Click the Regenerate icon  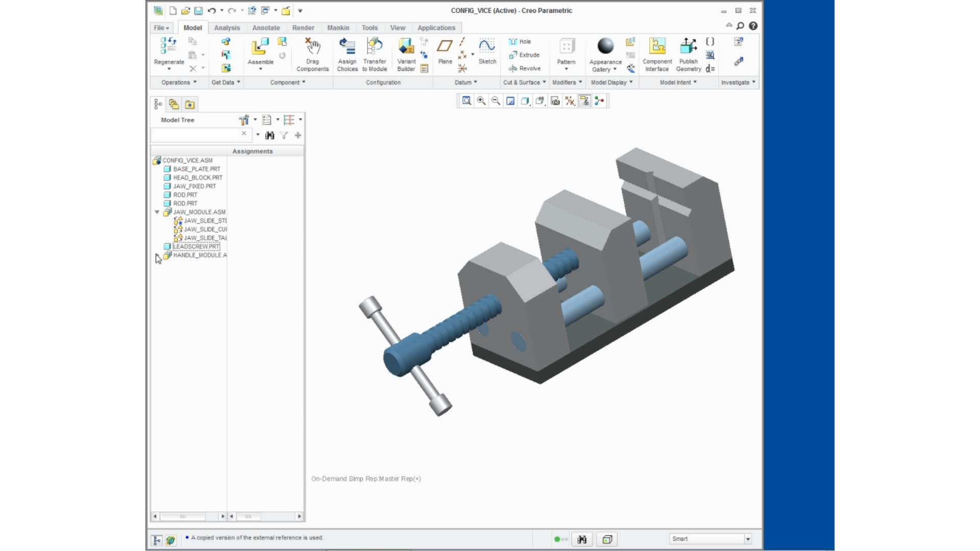click(168, 46)
